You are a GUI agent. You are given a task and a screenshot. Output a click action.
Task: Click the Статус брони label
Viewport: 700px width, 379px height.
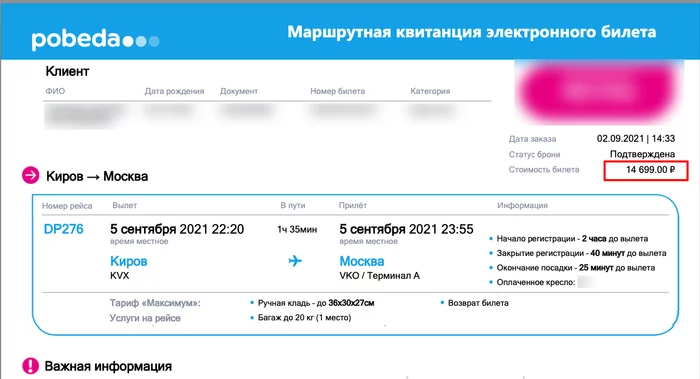click(x=534, y=154)
